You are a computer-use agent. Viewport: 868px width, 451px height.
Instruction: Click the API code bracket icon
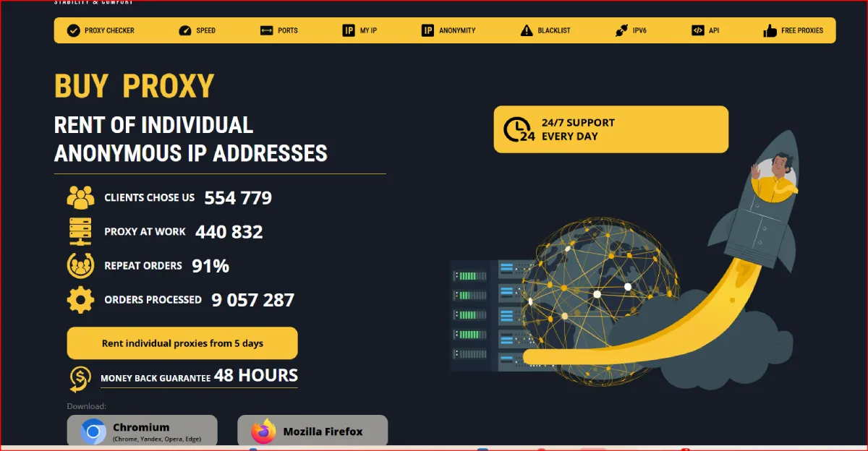point(697,30)
